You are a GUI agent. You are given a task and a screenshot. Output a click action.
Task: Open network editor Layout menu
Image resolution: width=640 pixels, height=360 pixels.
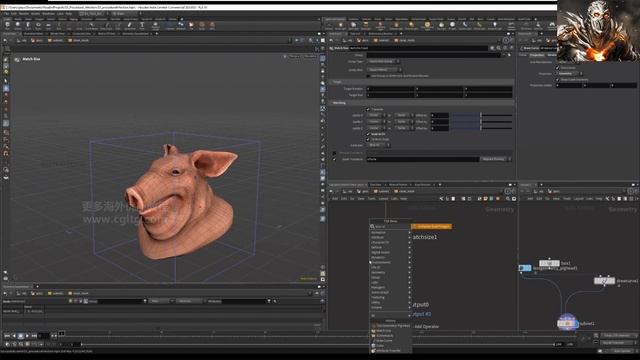pos(383,199)
